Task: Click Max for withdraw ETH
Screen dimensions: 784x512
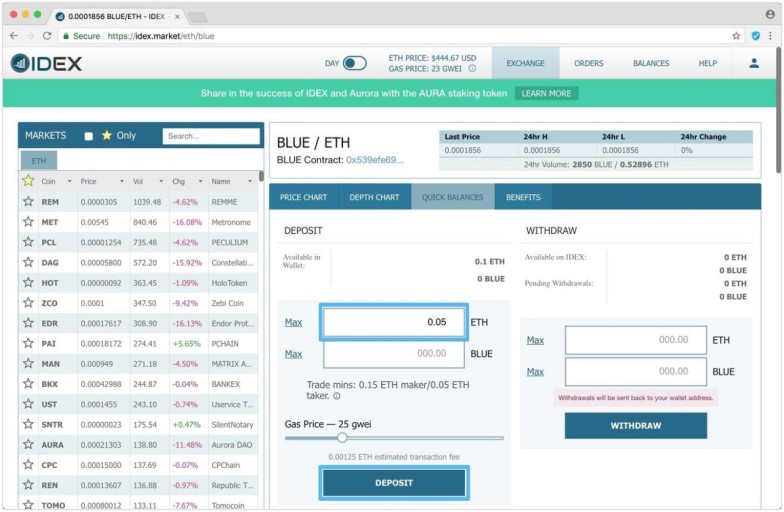Action: 535,340
